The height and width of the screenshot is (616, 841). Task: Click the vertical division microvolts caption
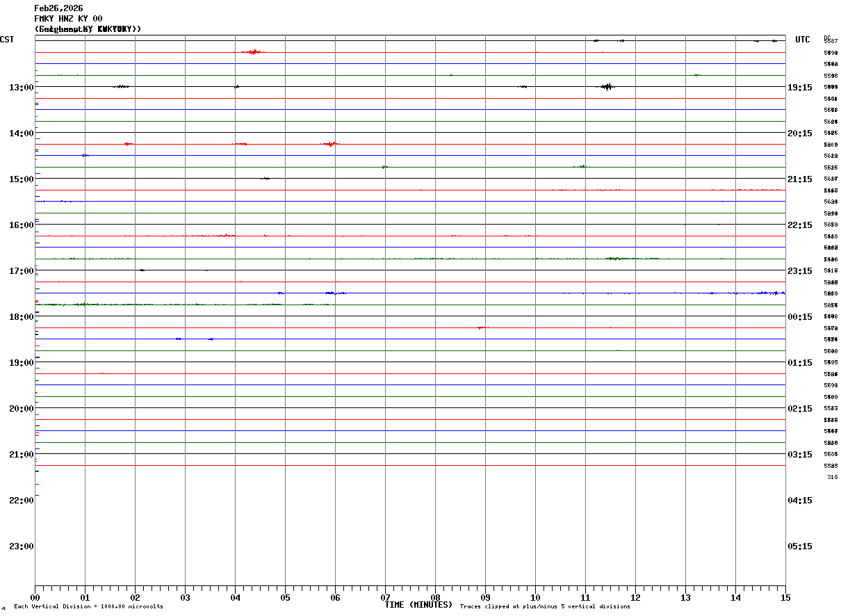point(88,606)
